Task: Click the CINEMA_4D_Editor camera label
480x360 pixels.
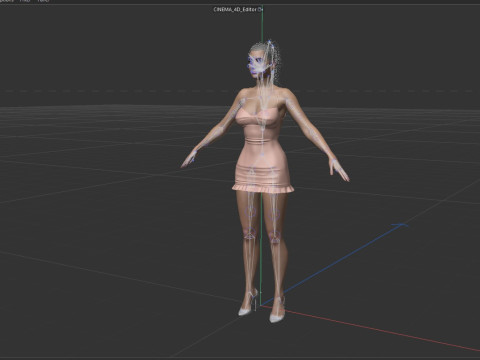Action: click(235, 10)
